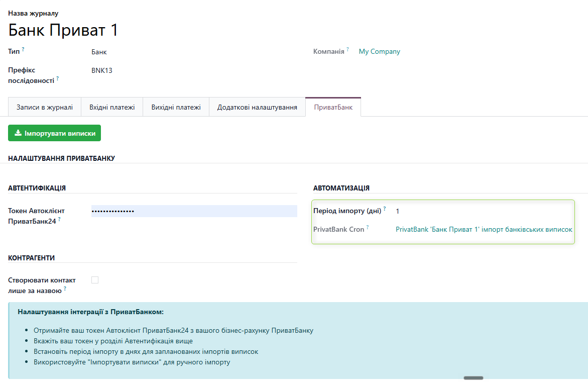Click the horizontal scrollbar handle at bottom
The image size is (588, 382).
[x=473, y=378]
